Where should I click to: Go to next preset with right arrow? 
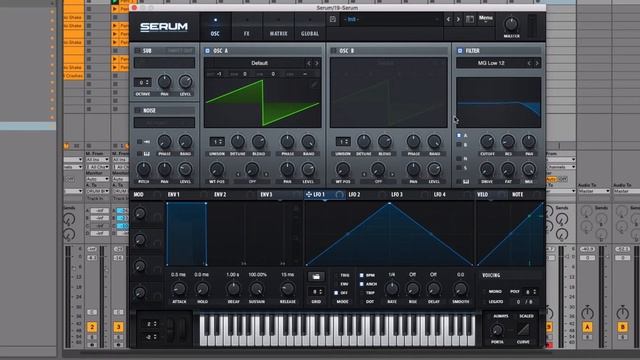coord(458,19)
